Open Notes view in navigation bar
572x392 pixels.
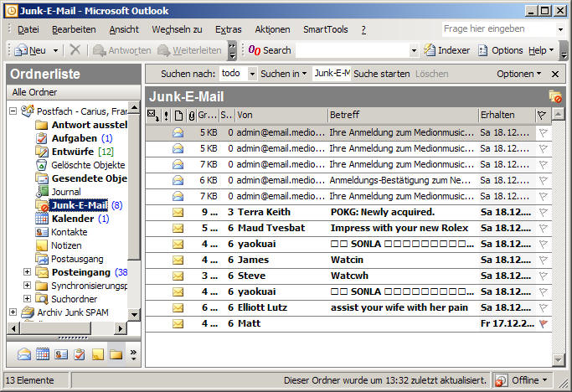click(97, 354)
